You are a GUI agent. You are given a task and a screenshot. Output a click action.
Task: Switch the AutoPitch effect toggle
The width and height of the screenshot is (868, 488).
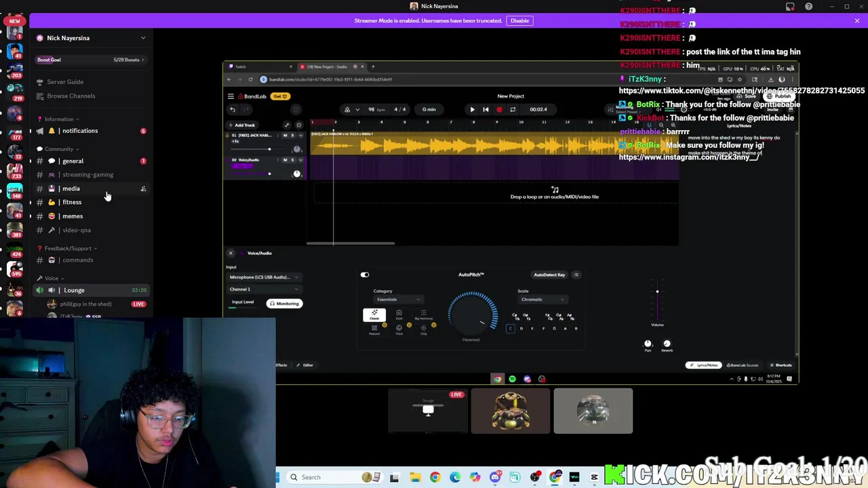pos(365,274)
